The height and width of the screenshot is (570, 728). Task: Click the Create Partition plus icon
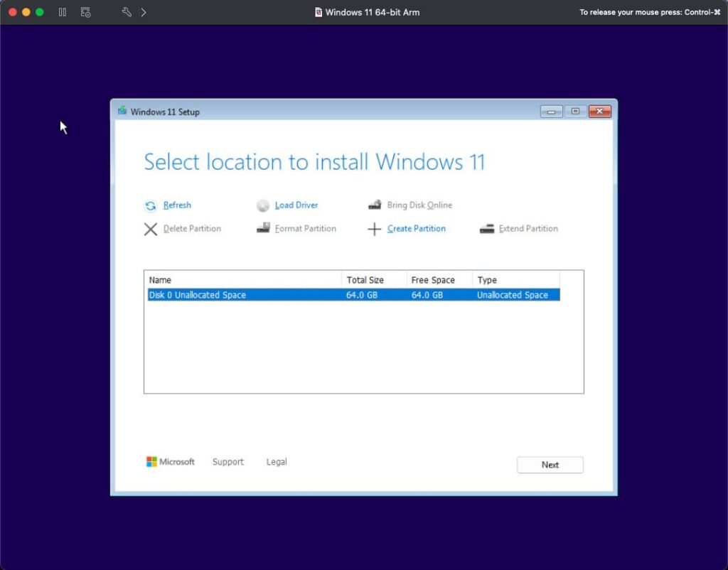click(x=375, y=229)
